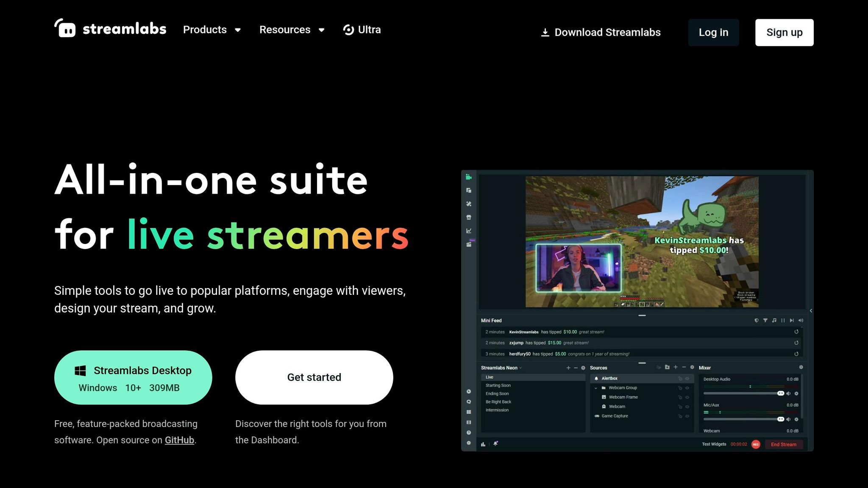Viewport: 868px width, 488px height.
Task: Click the add-source plus icon in Sources panel
Action: pyautogui.click(x=676, y=367)
